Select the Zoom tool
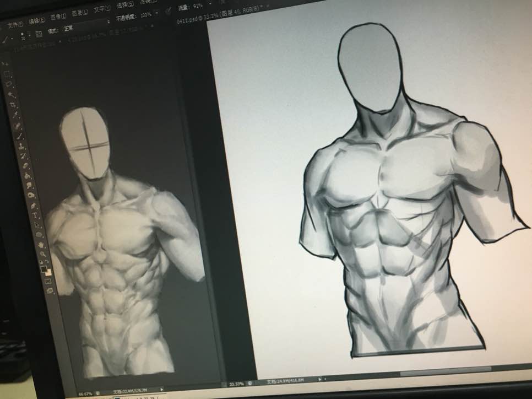532x399 pixels. point(43,254)
